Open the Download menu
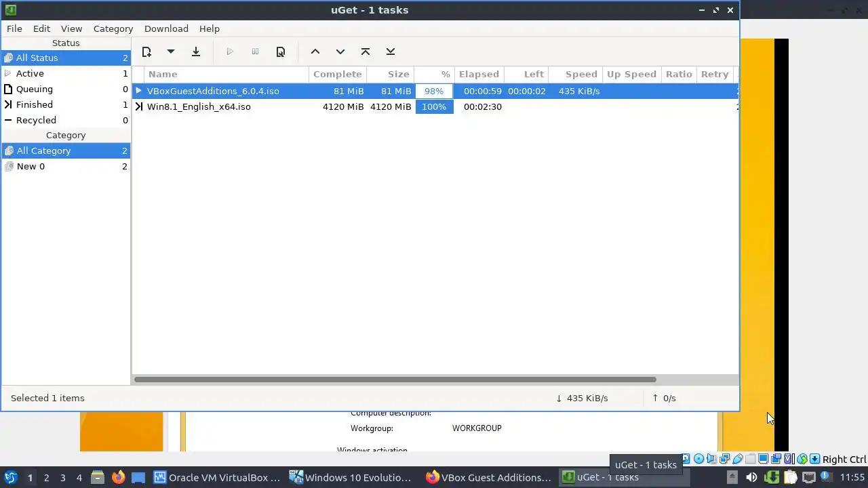The width and height of the screenshot is (868, 488). pyautogui.click(x=166, y=28)
